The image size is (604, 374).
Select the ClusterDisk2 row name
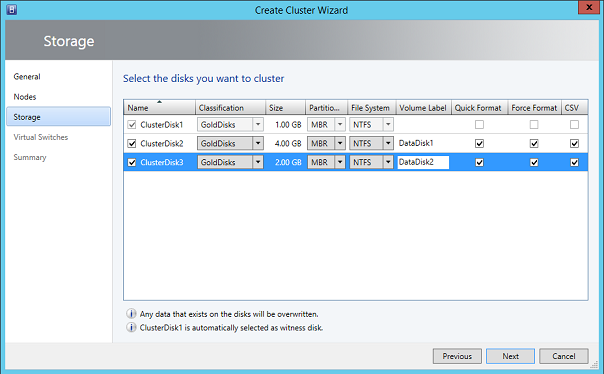coord(162,144)
